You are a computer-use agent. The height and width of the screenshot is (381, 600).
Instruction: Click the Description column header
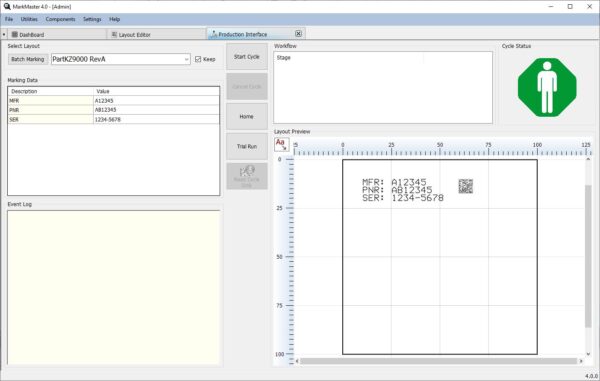(51, 91)
